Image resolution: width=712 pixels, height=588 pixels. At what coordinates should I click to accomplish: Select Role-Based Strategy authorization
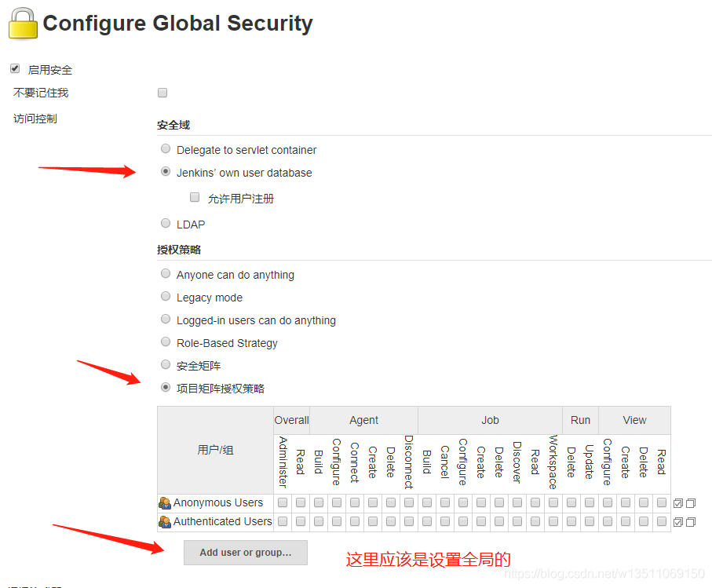pyautogui.click(x=166, y=341)
